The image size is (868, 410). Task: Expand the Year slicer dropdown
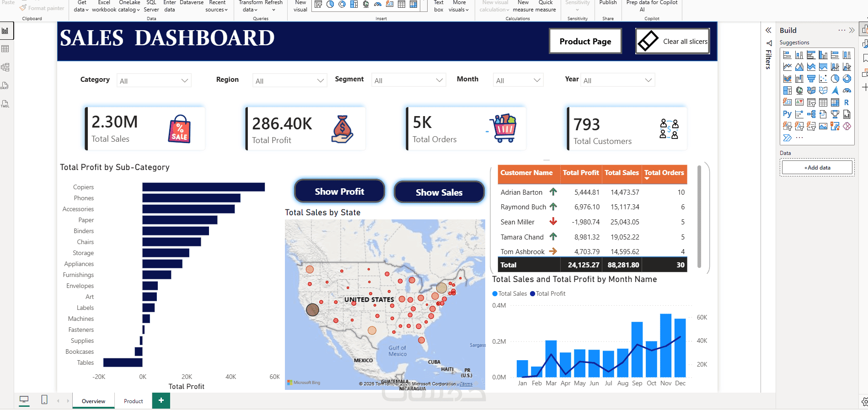coord(617,80)
